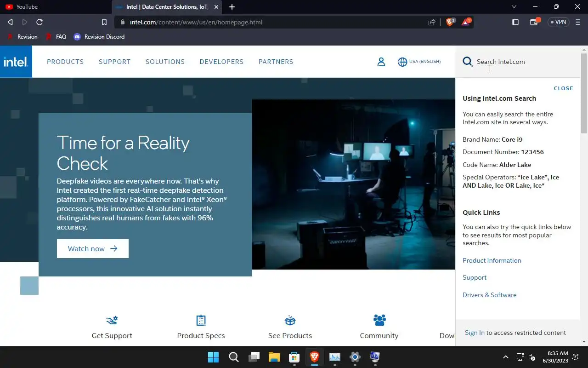This screenshot has width=588, height=368.
Task: Go back with the browser back arrow
Action: 10,22
